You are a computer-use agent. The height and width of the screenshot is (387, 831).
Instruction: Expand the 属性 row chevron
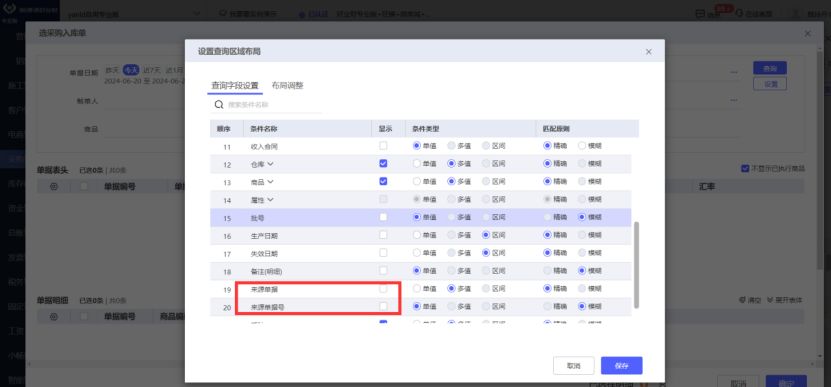[270, 199]
